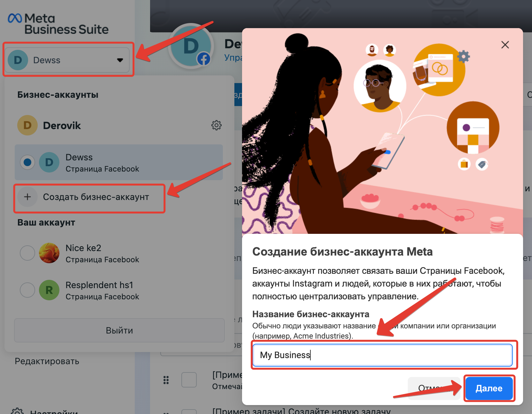The height and width of the screenshot is (414, 532).
Task: Click the Meta Business Suite logo
Action: (x=58, y=24)
